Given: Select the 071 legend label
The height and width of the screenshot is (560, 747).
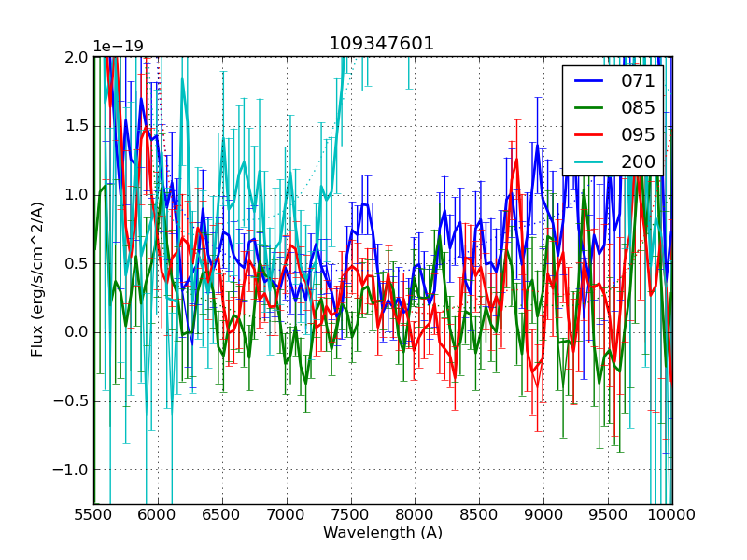Looking at the screenshot, I should pos(638,81).
